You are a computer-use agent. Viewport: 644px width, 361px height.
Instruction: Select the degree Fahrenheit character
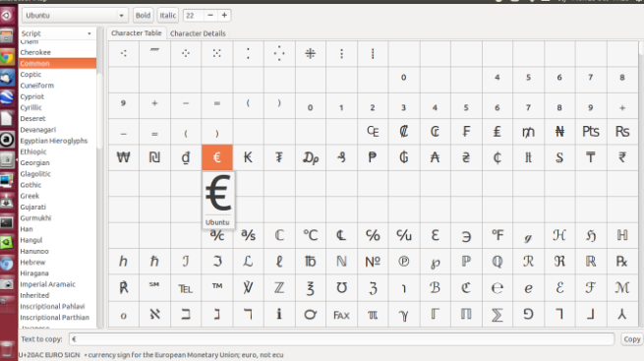[x=497, y=235]
